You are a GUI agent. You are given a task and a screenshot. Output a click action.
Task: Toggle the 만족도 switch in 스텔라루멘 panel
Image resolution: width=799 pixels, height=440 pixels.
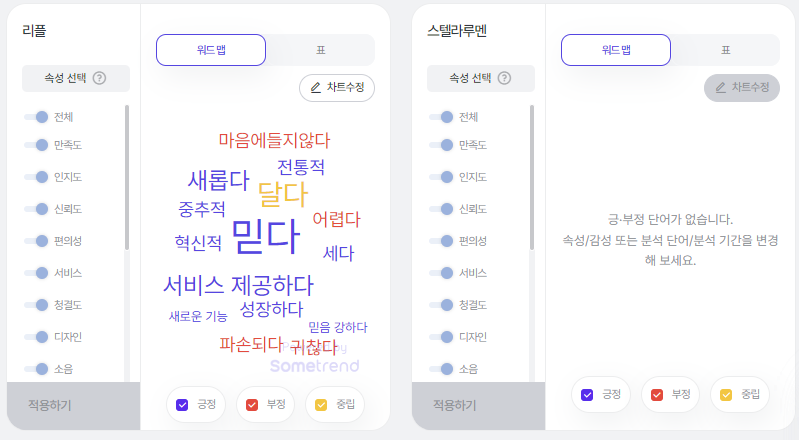(x=441, y=145)
